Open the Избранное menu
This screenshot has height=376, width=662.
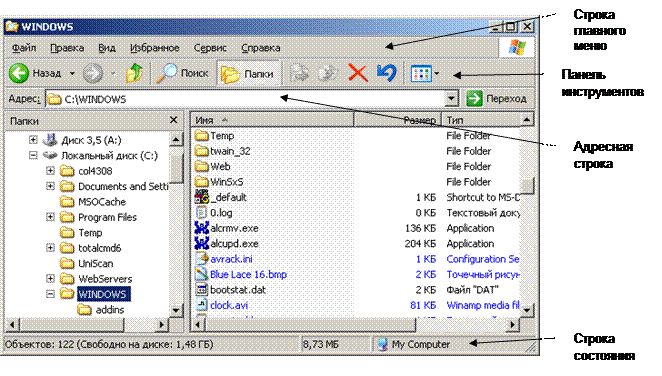pos(155,48)
